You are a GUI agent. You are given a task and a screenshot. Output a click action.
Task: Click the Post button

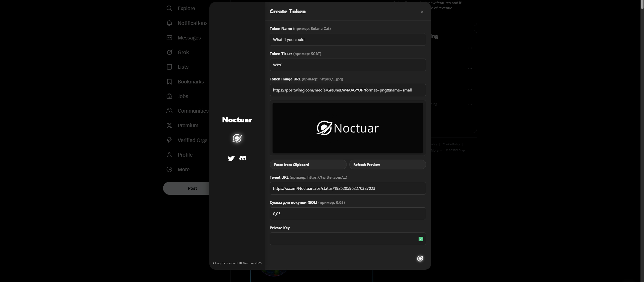click(x=186, y=188)
